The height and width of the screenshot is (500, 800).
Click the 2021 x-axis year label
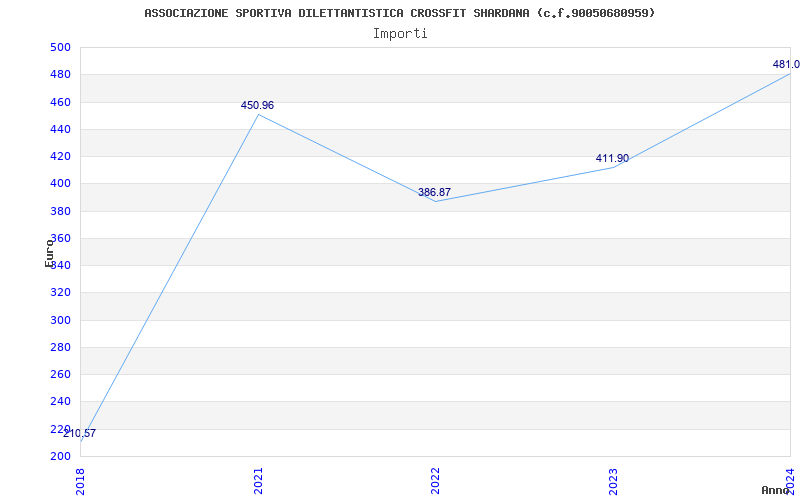coord(258,481)
